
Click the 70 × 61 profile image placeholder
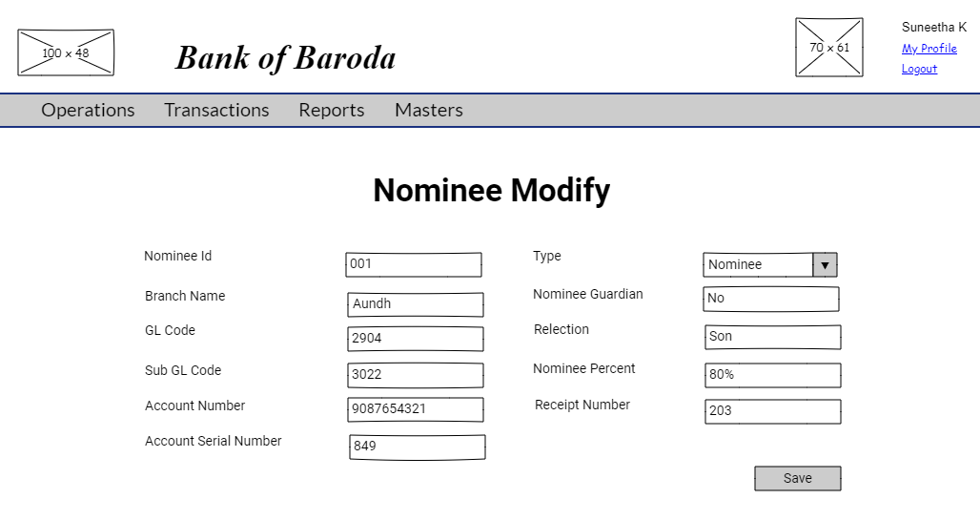pos(828,48)
